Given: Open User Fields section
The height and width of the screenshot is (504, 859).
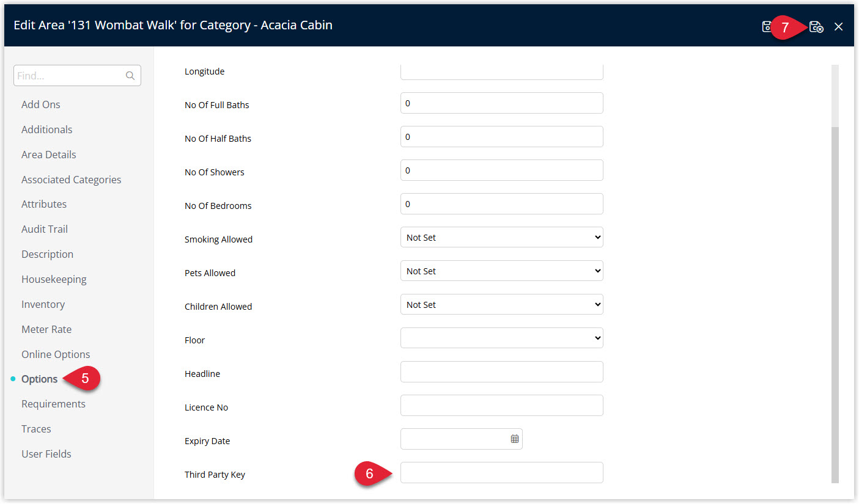Looking at the screenshot, I should coord(46,454).
